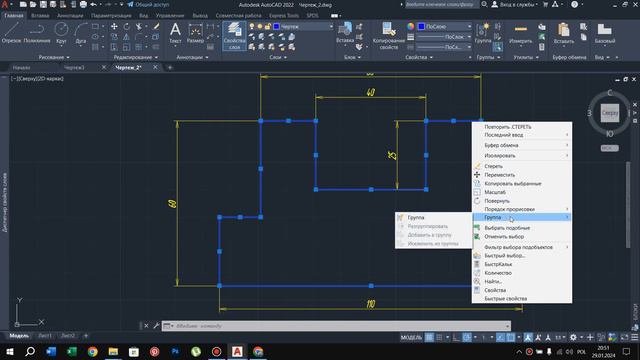
Task: Expand the Аннотации panel
Action: tap(192, 57)
